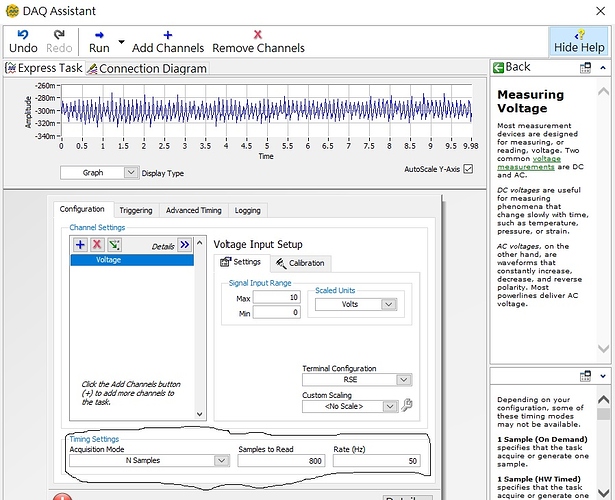Open the Advanced Timing tab
This screenshot has height=500, width=615.
coord(193,211)
